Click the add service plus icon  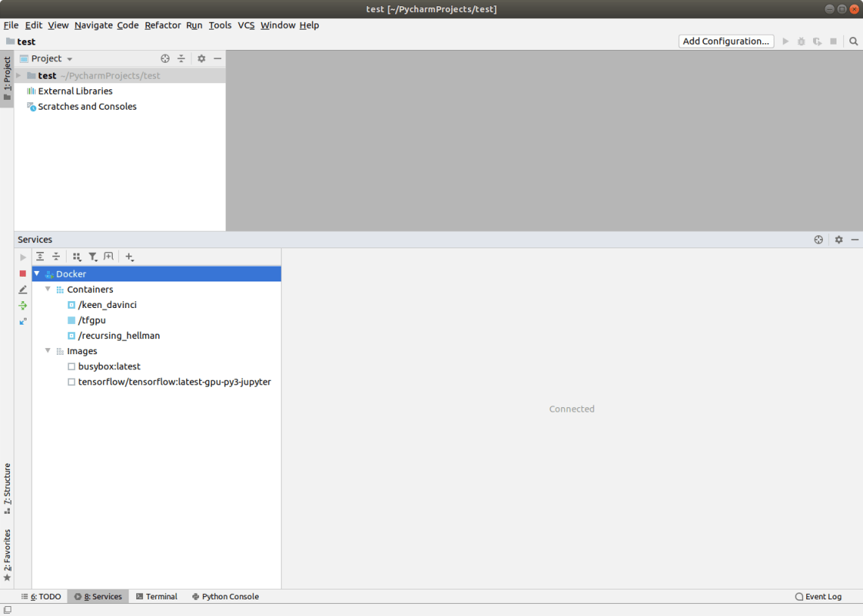coord(129,257)
